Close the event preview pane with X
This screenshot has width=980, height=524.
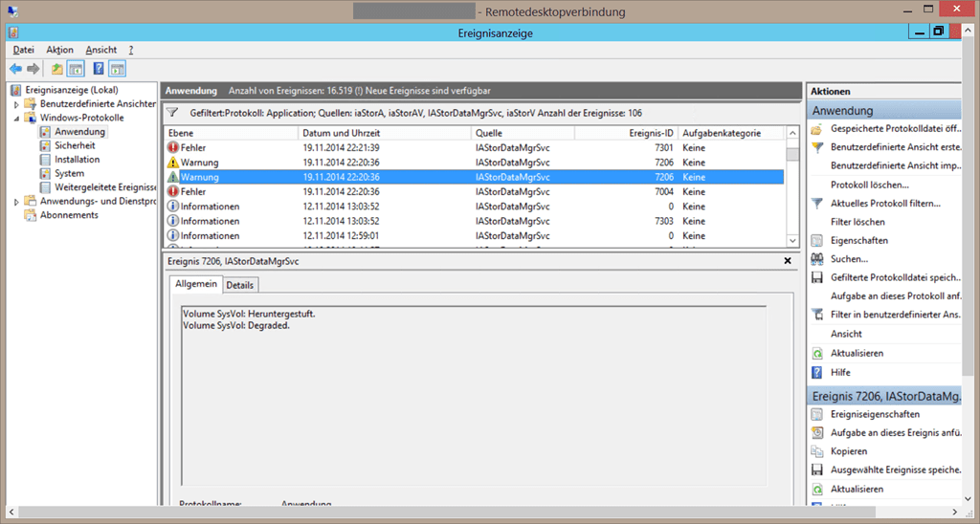[788, 260]
